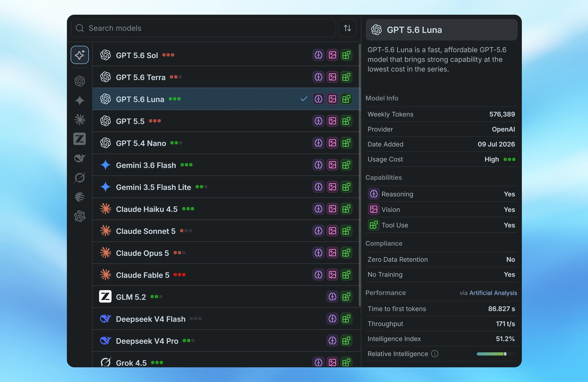Filter by Gemini provider in sidebar
Viewport: 588px width, 382px height.
coord(80,100)
